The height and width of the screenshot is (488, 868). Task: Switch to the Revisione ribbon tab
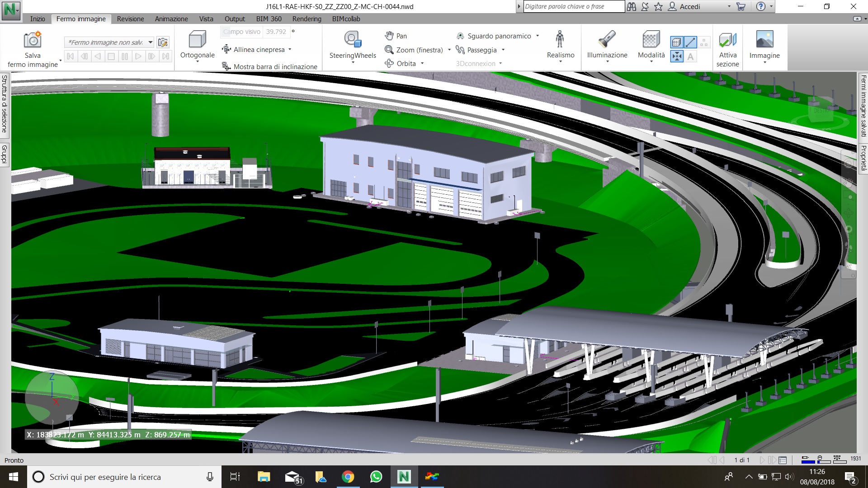(x=130, y=19)
